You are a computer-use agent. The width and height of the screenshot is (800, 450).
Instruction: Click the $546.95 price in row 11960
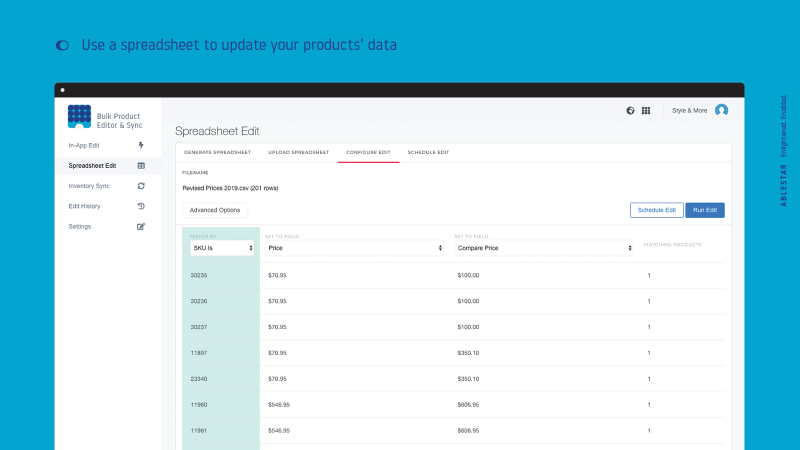click(279, 405)
